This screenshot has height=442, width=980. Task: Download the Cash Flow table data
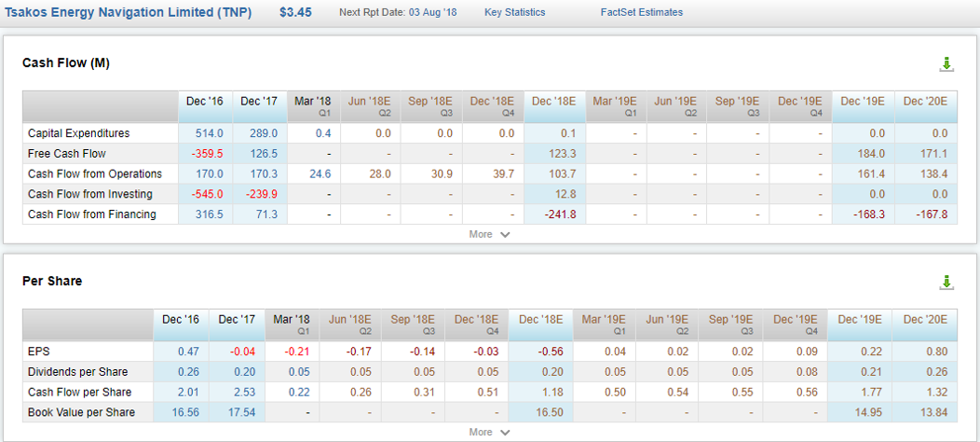[x=946, y=63]
